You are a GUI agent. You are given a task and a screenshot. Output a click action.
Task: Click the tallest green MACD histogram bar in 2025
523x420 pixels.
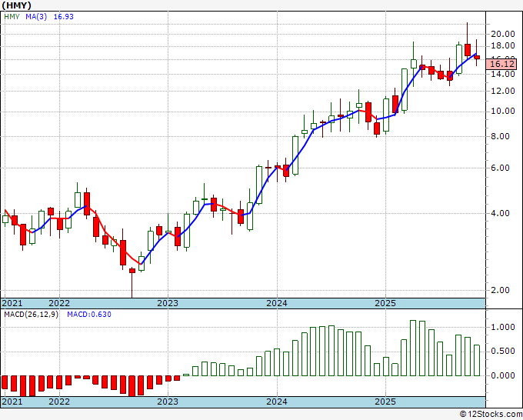pos(413,348)
